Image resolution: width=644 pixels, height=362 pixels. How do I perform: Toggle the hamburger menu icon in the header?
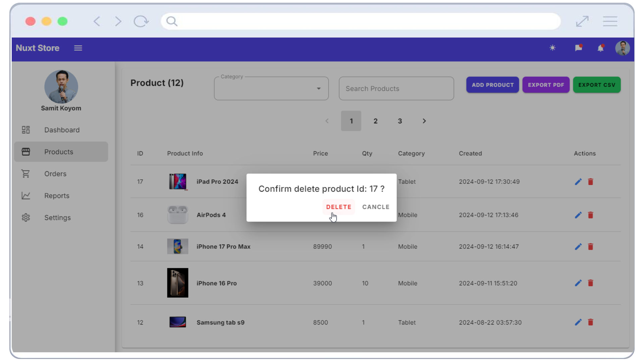[78, 48]
